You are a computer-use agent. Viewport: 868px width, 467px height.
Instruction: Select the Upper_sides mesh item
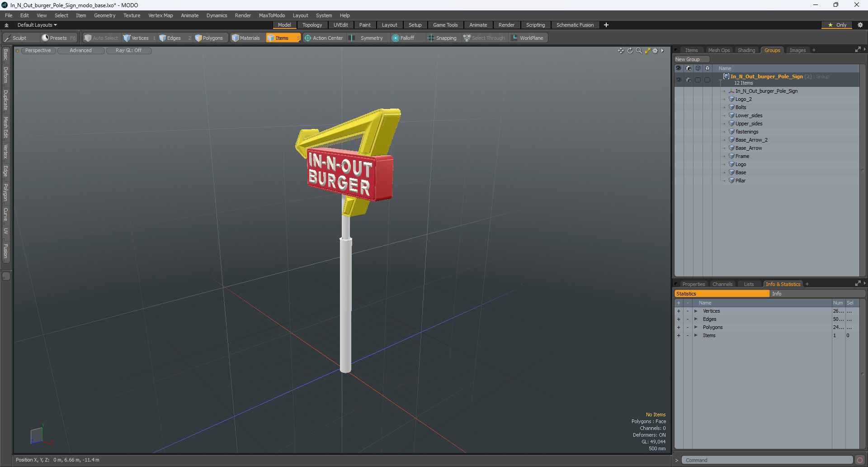749,124
